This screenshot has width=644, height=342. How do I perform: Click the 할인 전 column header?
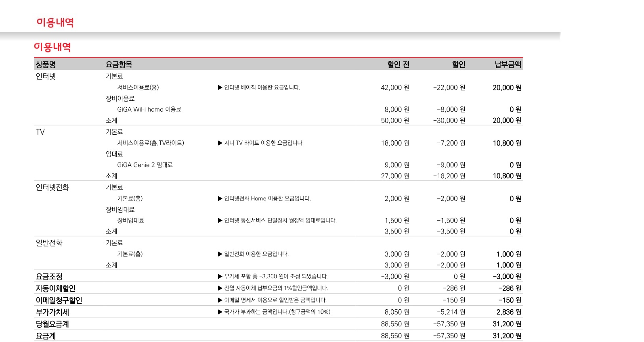click(398, 65)
